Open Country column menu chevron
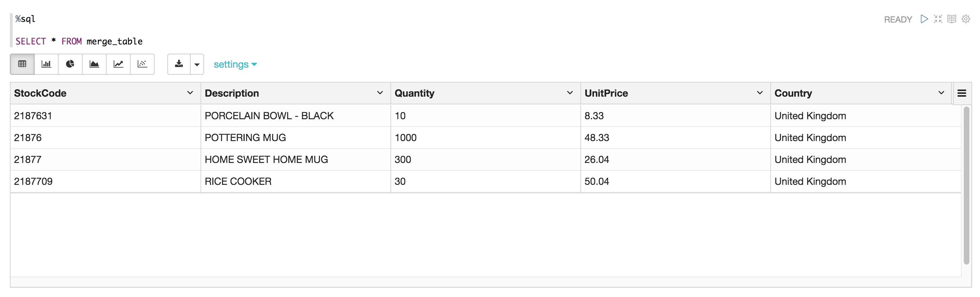This screenshot has width=980, height=297. pyautogui.click(x=941, y=93)
